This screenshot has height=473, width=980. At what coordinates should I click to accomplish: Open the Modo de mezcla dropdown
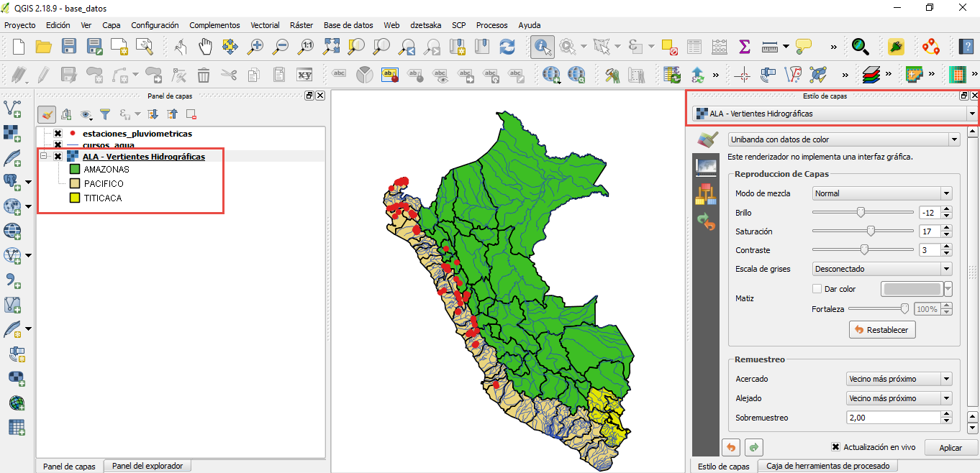(x=881, y=193)
